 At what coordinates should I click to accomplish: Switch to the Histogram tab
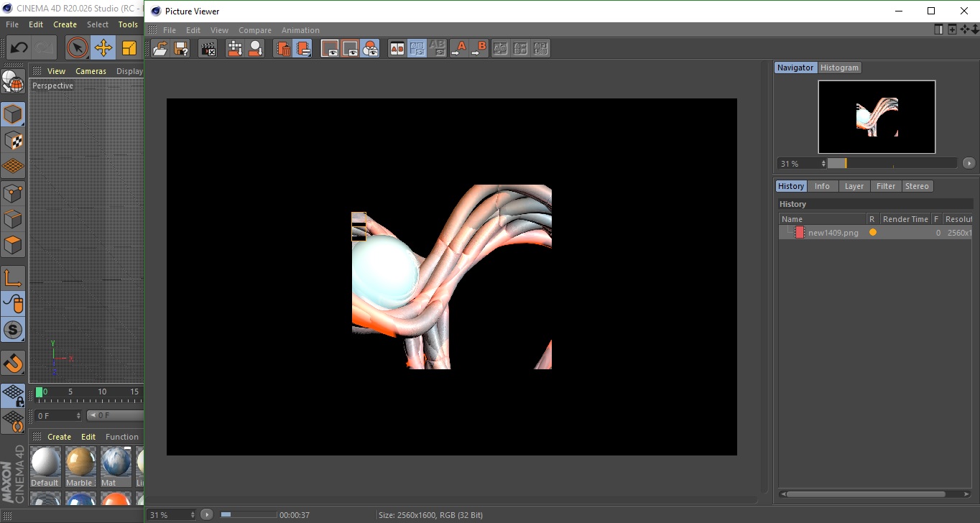click(839, 68)
